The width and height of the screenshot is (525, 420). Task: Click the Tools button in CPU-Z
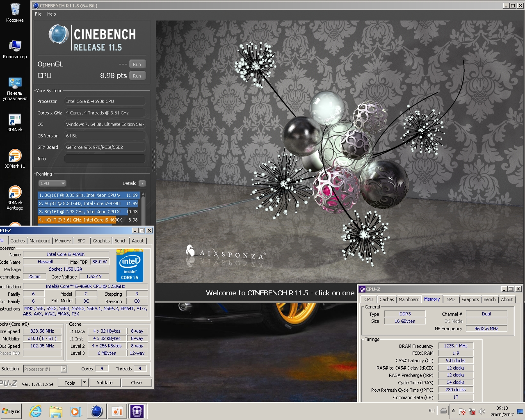click(70, 383)
